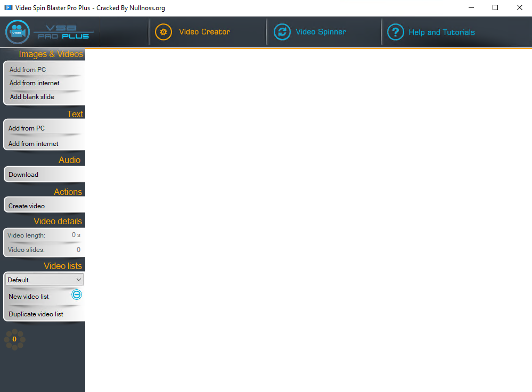Image resolution: width=532 pixels, height=392 pixels.
Task: Add images from PC under Images & Videos
Action: click(28, 70)
